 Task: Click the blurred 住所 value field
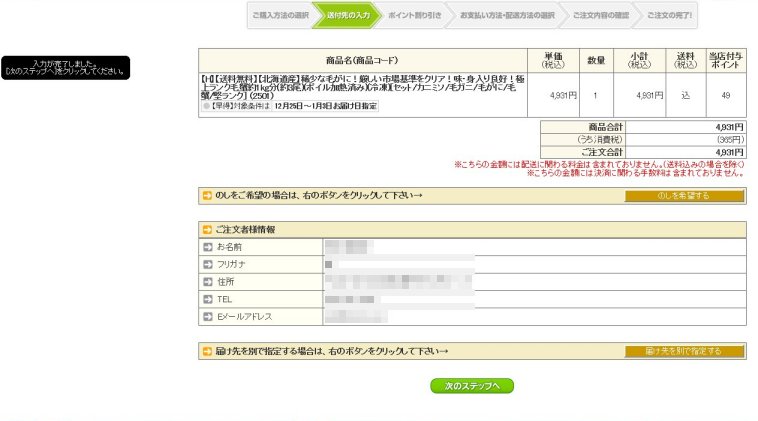400,281
